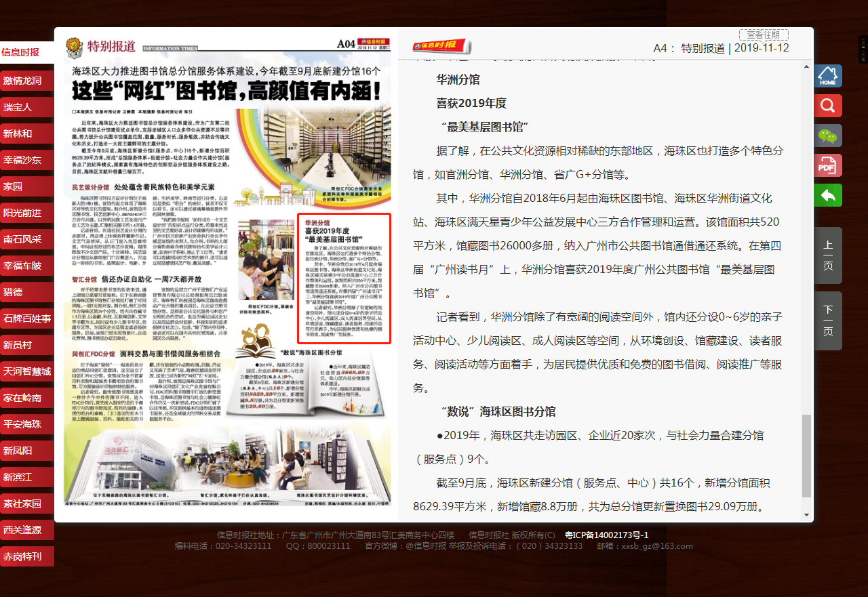The height and width of the screenshot is (597, 868).
Task: Open the 新林和 sidebar tab
Action: 27,133
